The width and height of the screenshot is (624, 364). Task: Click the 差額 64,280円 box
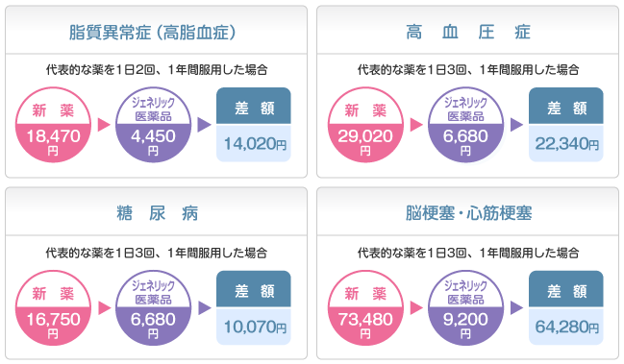[x=566, y=308]
